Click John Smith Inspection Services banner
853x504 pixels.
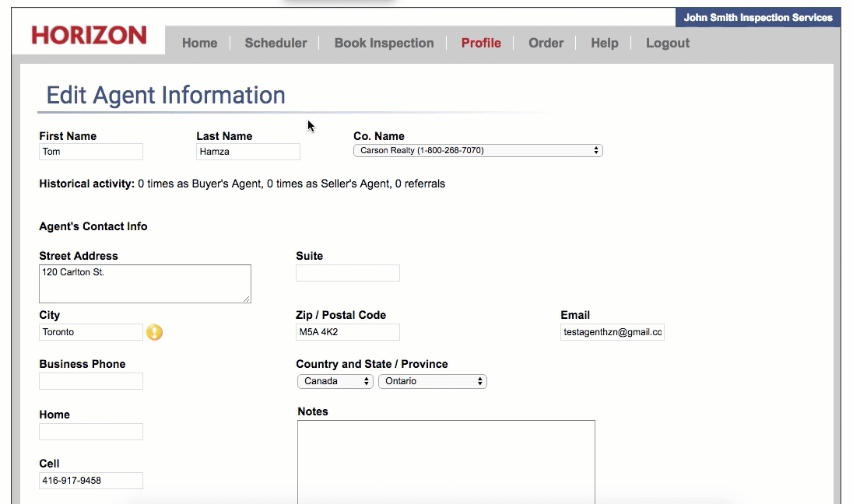click(x=758, y=17)
